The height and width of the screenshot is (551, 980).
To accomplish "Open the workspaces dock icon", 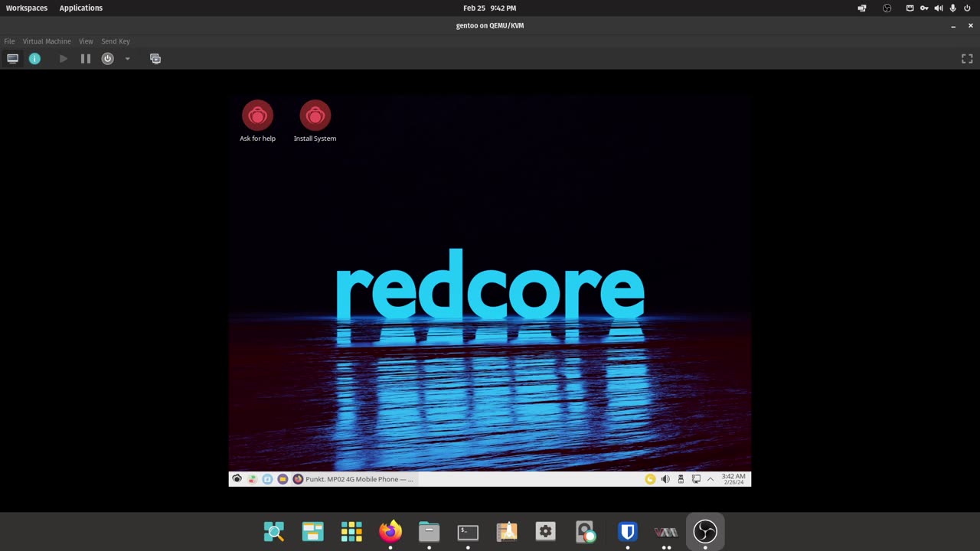I will 312,531.
